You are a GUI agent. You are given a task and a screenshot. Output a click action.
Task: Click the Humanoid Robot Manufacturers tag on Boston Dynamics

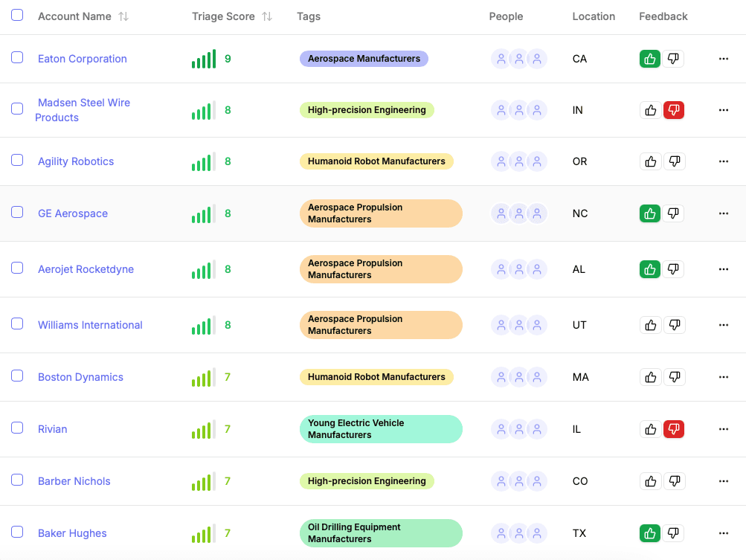[376, 377]
